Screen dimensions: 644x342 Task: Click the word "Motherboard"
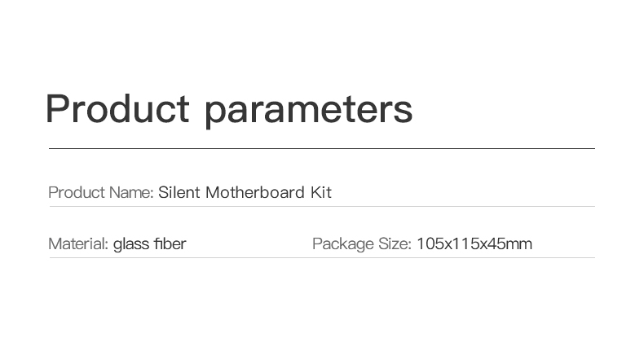pyautogui.click(x=255, y=192)
